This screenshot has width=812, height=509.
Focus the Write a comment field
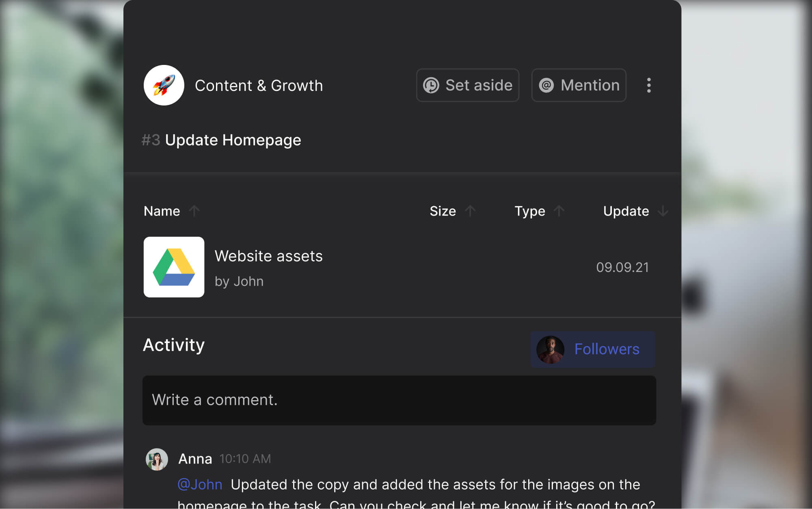pos(399,400)
